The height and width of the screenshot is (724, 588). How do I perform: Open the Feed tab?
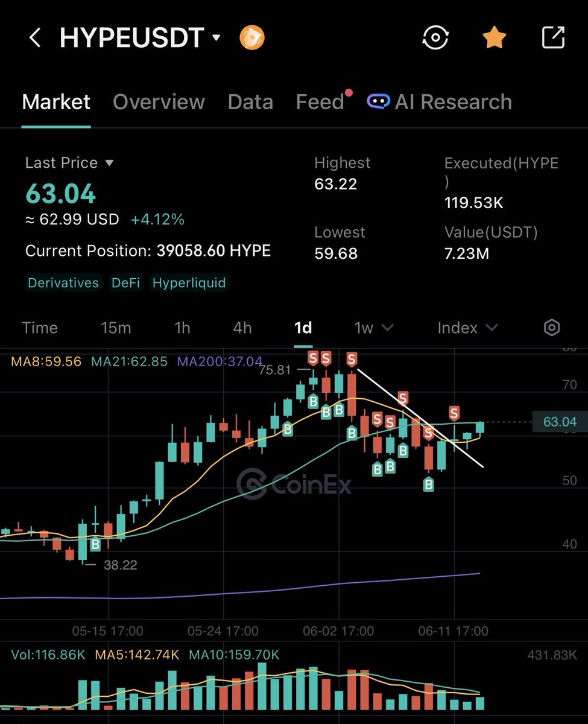(x=320, y=102)
